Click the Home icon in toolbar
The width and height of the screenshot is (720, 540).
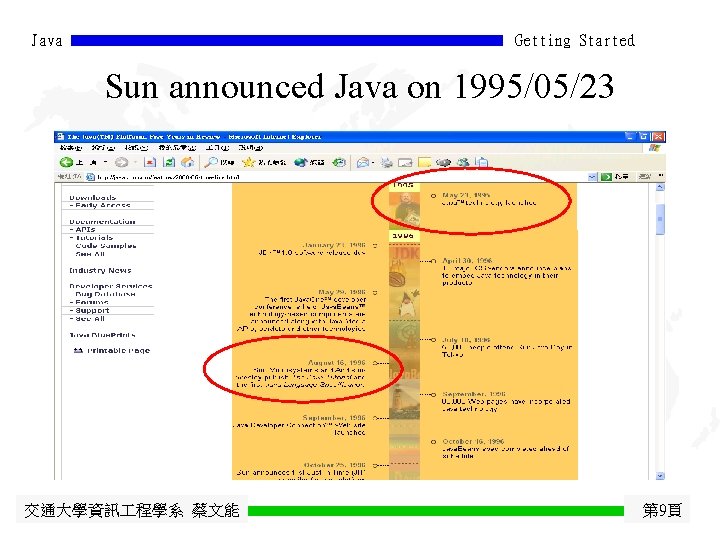click(187, 162)
